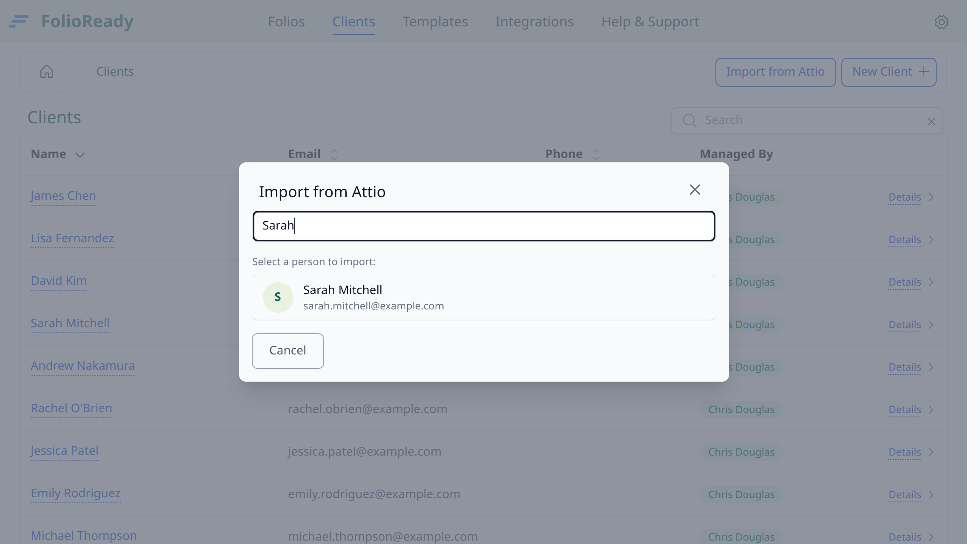Image resolution: width=980 pixels, height=544 pixels.
Task: Click Details for Andrew Nakamura
Action: pos(905,367)
